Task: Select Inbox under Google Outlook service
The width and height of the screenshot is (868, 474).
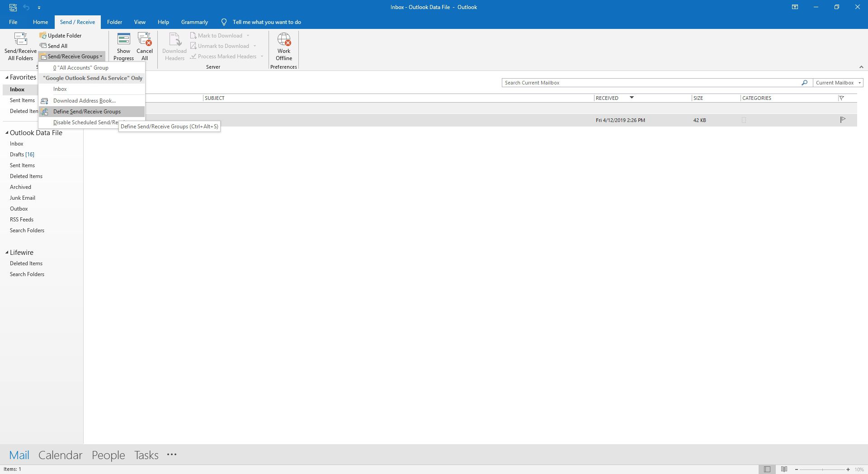Action: [92, 89]
